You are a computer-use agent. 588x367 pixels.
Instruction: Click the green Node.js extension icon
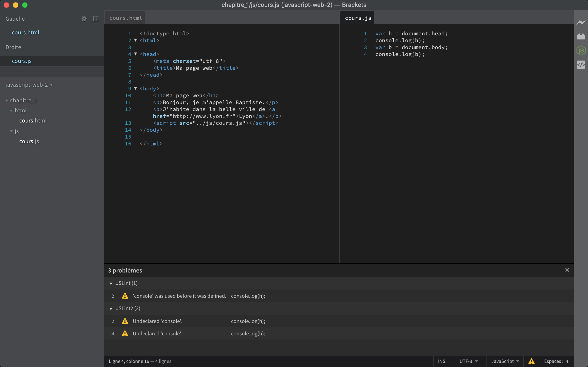(581, 50)
